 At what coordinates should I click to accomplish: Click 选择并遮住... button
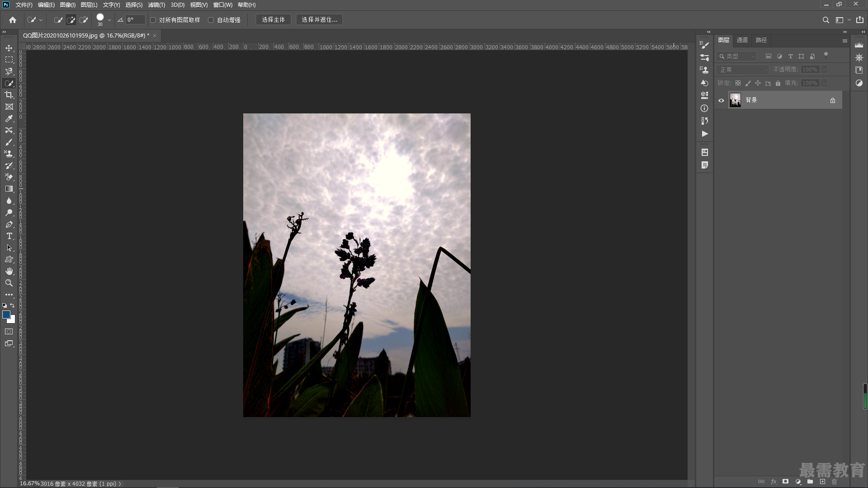coord(320,20)
